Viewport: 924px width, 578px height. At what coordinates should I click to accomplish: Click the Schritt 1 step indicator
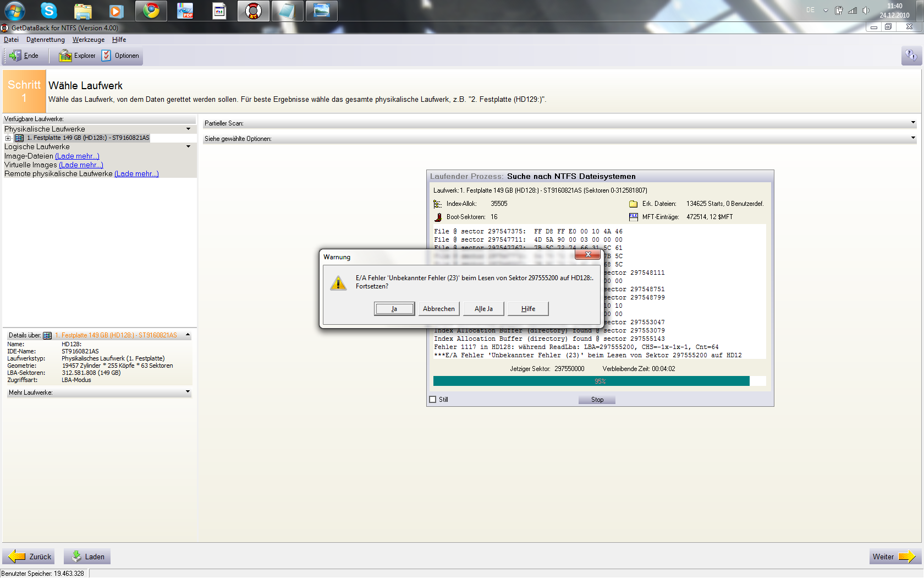click(x=24, y=91)
